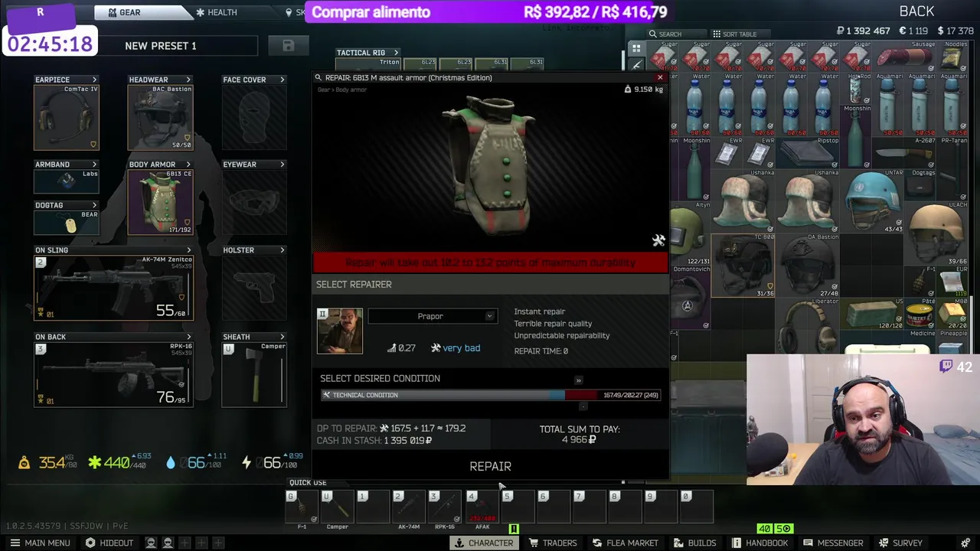The width and height of the screenshot is (980, 551).
Task: Select the RPK-16 on back slot
Action: click(113, 374)
